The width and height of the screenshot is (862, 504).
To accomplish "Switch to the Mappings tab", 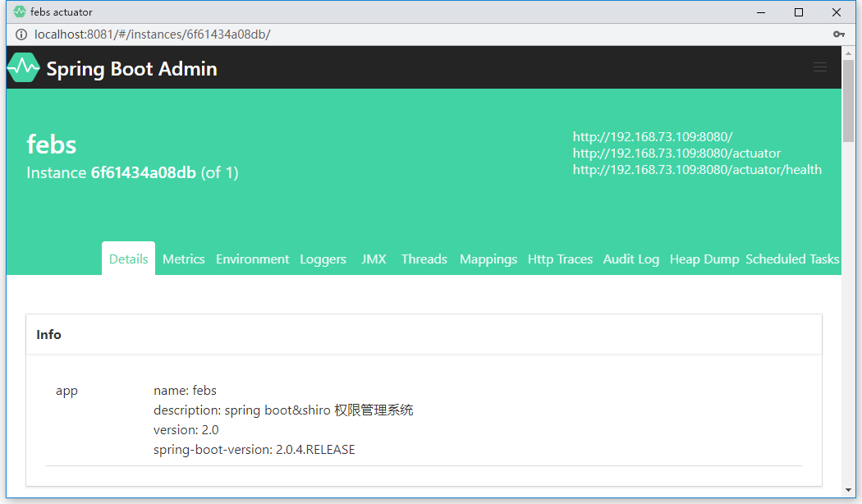I will (x=488, y=259).
